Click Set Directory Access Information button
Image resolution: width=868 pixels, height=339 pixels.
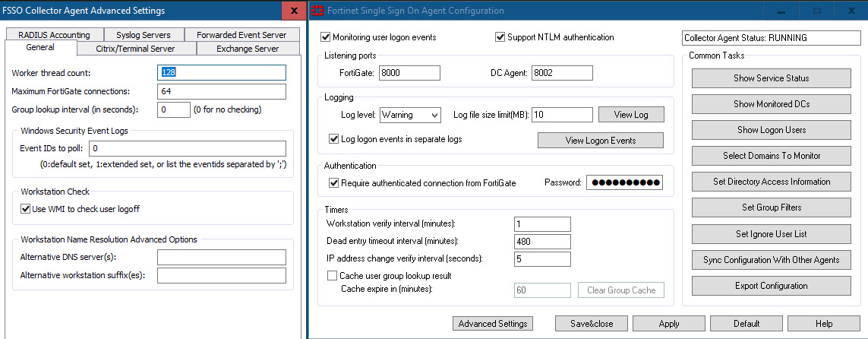tap(771, 182)
